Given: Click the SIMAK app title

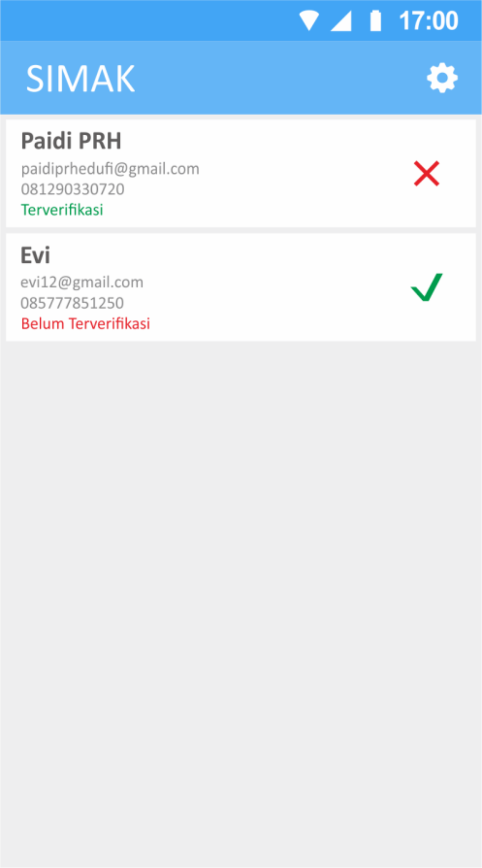Looking at the screenshot, I should [80, 79].
